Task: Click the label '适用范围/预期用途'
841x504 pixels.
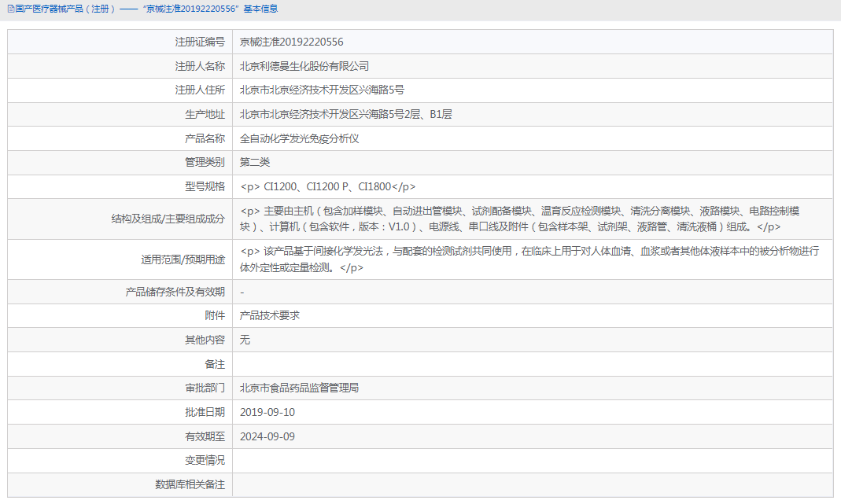Action: coord(183,259)
